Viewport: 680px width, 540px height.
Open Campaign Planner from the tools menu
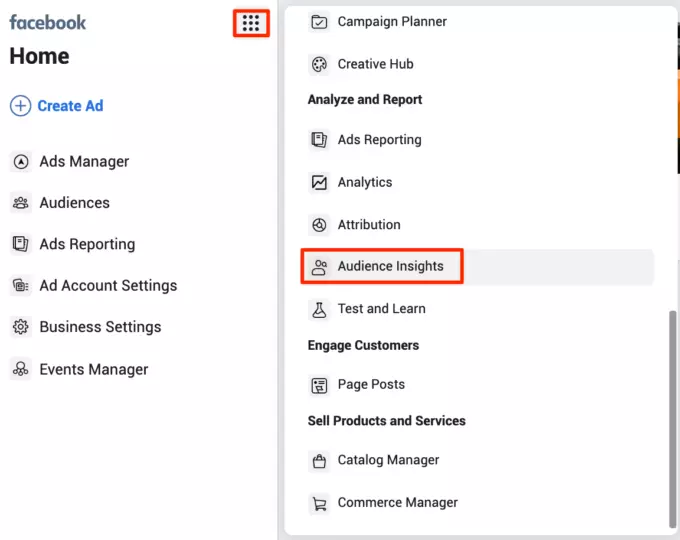coord(392,22)
